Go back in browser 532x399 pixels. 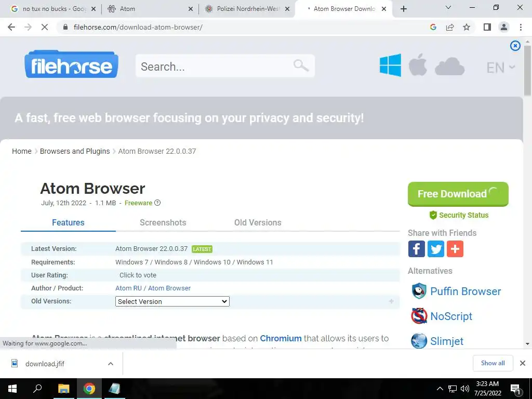point(11,27)
